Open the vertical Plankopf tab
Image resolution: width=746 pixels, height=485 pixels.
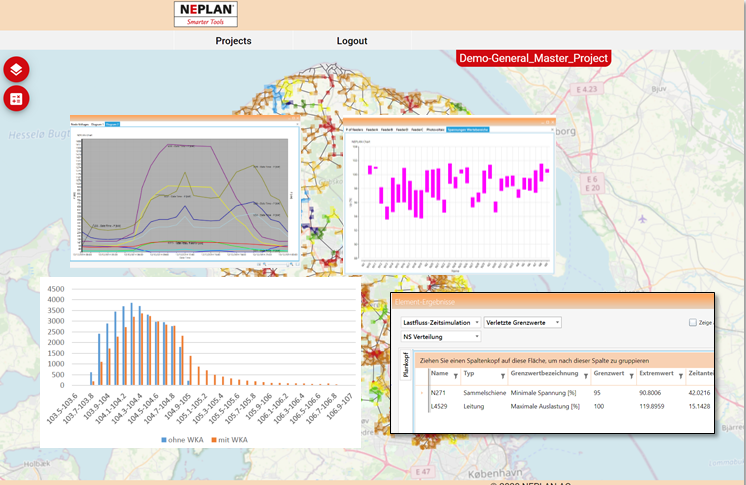click(x=405, y=364)
